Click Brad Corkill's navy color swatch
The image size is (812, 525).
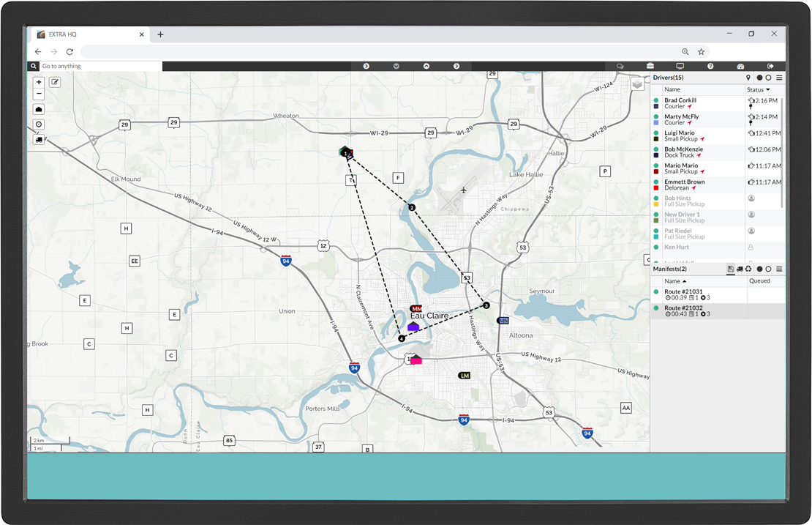(x=656, y=107)
